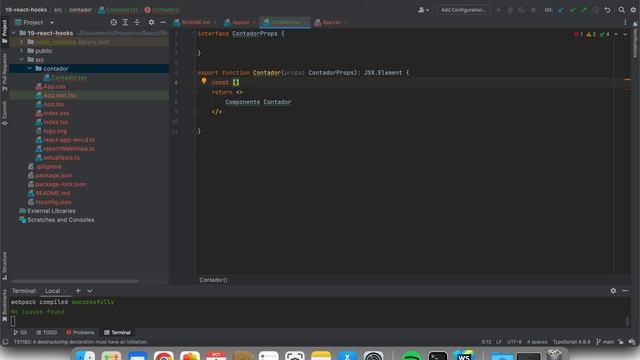Click Expand All in Project panel header
Image resolution: width=640 pixels, height=360 pixels.
pyautogui.click(x=125, y=22)
